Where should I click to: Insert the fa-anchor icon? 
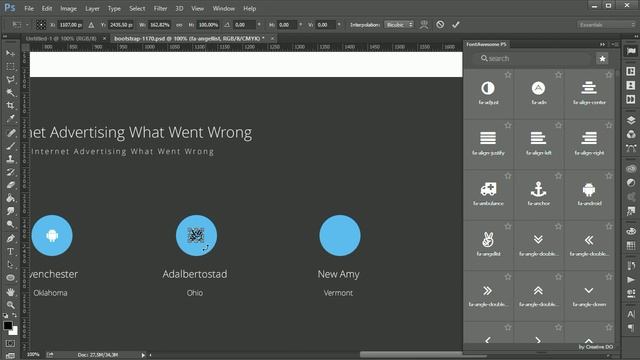tap(538, 195)
